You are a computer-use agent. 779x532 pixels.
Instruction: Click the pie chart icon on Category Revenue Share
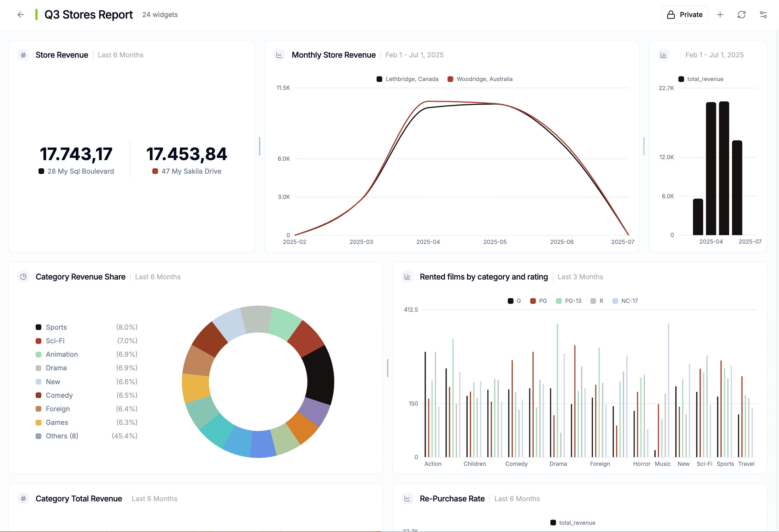[23, 277]
